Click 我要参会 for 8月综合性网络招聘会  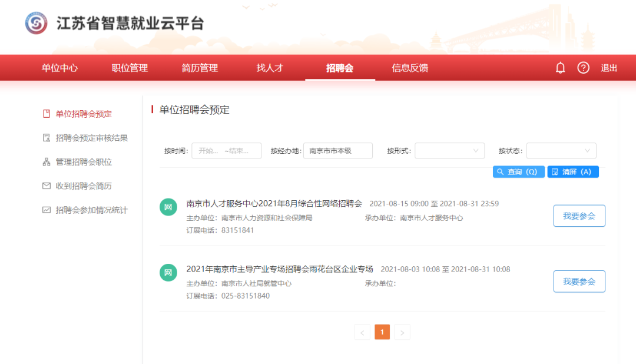[x=579, y=216]
